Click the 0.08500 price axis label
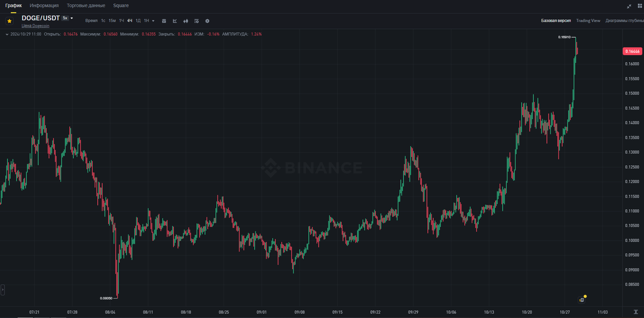The image size is (644, 318). pyautogui.click(x=632, y=285)
